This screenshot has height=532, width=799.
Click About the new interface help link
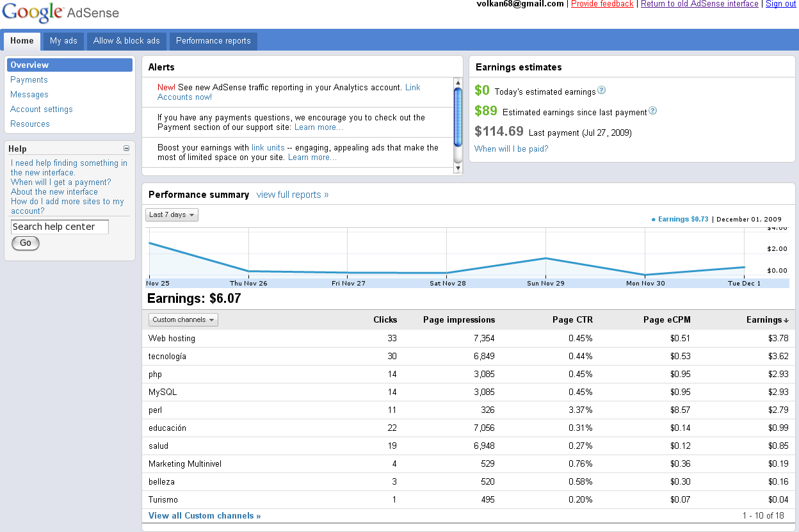(x=54, y=192)
